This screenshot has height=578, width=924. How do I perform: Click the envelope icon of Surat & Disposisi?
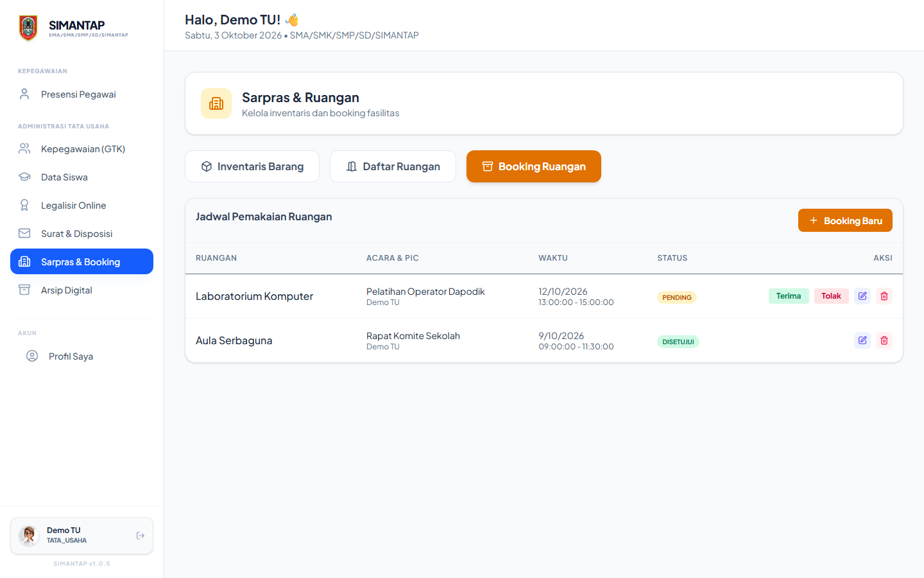coord(24,233)
